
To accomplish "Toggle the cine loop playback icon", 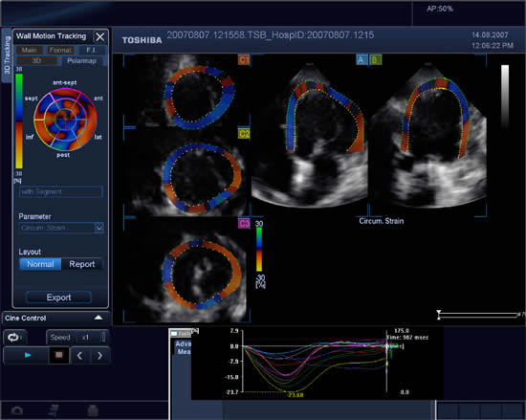I will tap(14, 337).
